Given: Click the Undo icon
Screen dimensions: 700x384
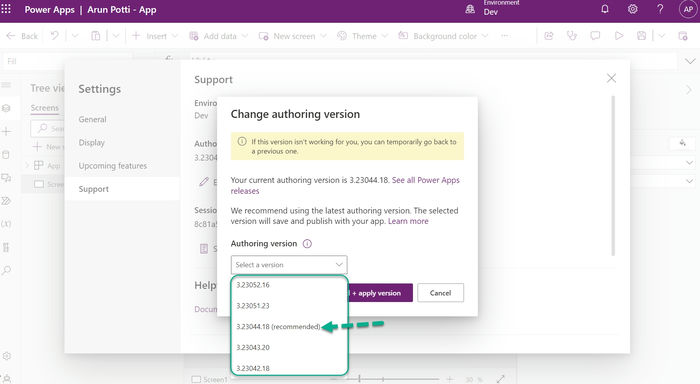Looking at the screenshot, I should tap(54, 36).
